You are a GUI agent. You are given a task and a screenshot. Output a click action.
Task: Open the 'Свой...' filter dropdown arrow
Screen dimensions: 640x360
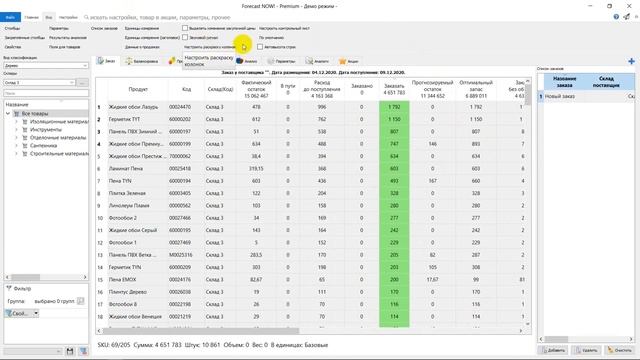[36, 313]
